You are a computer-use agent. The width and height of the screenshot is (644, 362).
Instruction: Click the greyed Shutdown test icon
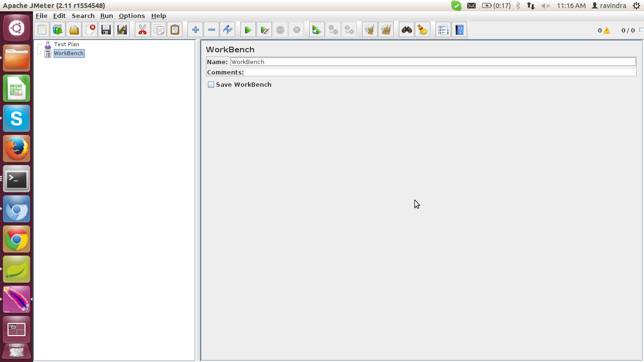point(297,30)
